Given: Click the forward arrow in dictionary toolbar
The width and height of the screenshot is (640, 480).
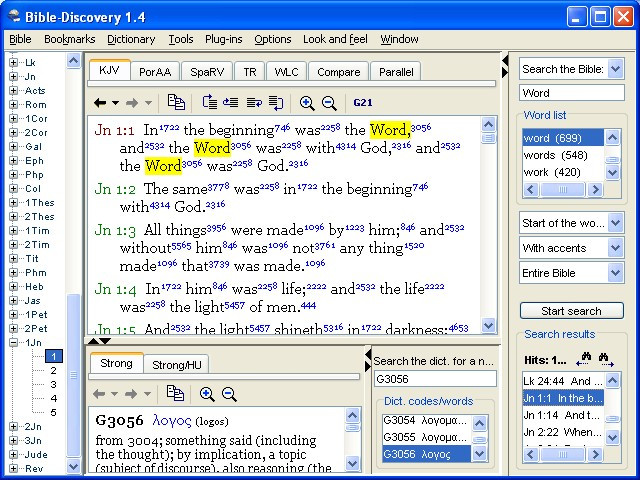Looking at the screenshot, I should 131,394.
